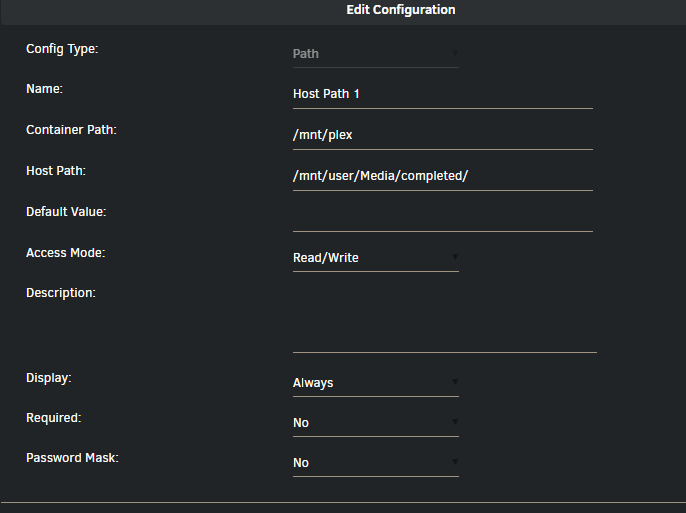Viewport: 686px width, 513px height.
Task: Click the Access Mode label
Action: tap(65, 253)
